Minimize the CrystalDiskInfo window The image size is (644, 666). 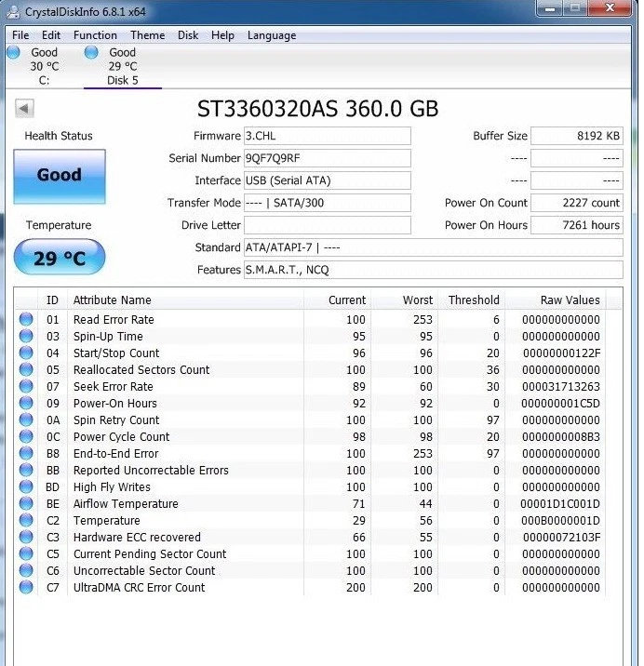pyautogui.click(x=550, y=8)
